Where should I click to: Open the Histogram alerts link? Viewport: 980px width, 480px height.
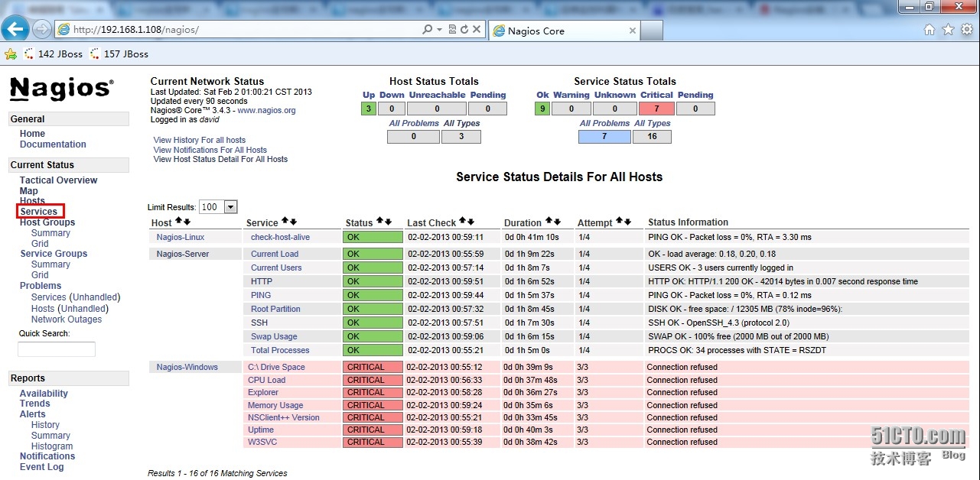click(x=52, y=446)
